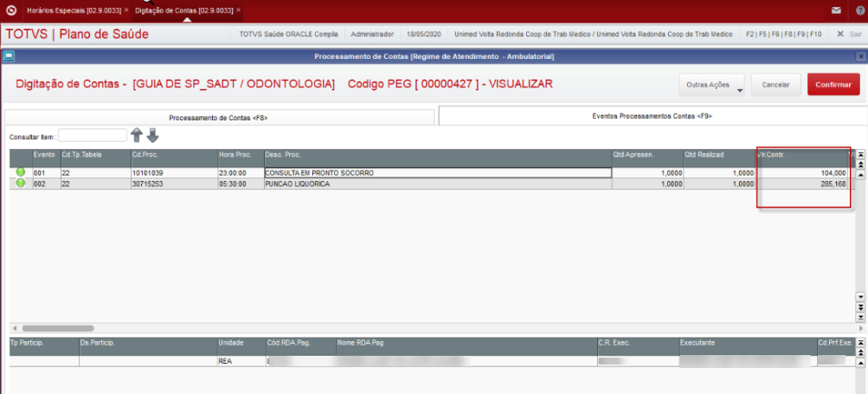Click the horizontal scrollbar thumb
The width and height of the screenshot is (868, 394).
[58, 328]
